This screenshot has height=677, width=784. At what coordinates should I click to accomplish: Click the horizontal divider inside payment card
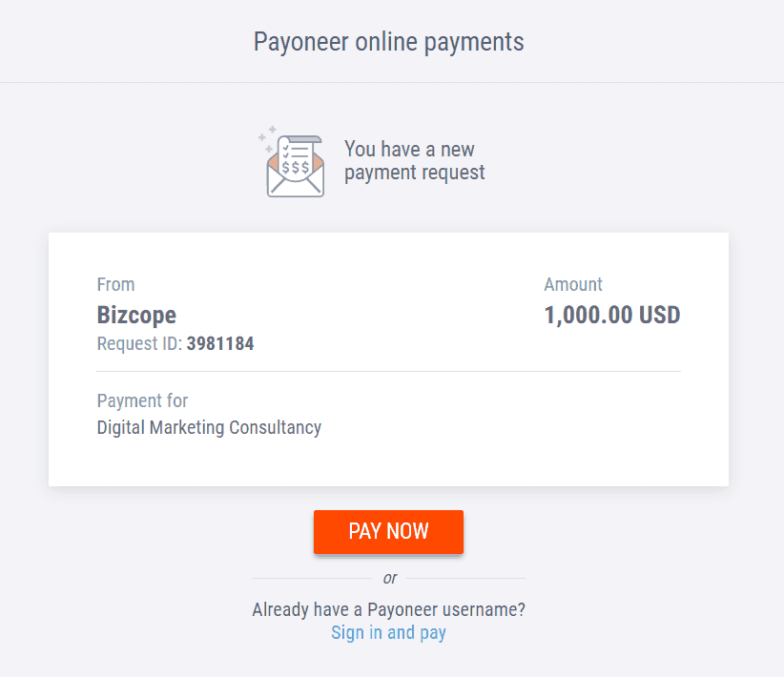click(388, 372)
